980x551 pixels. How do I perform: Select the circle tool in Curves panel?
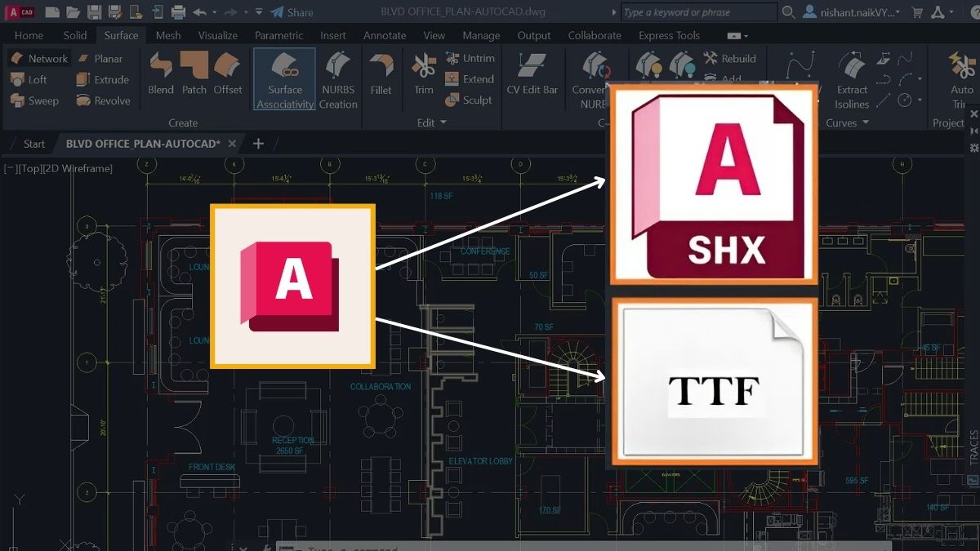click(905, 100)
